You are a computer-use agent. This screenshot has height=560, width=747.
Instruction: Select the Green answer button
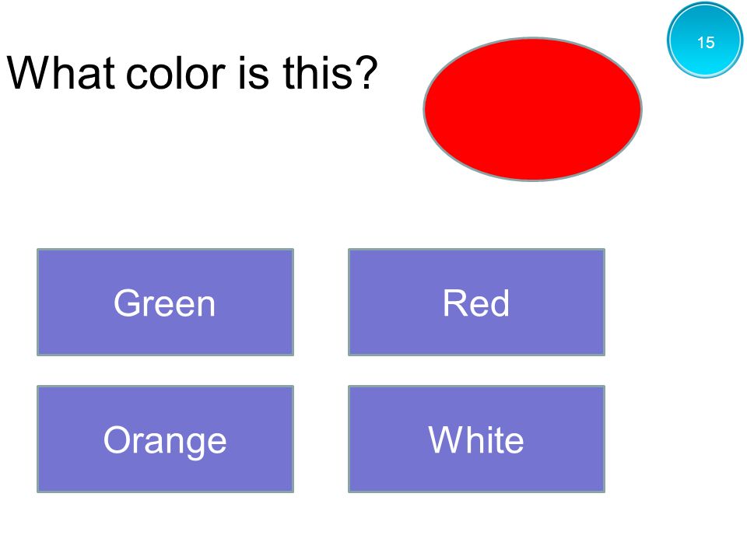click(x=165, y=302)
